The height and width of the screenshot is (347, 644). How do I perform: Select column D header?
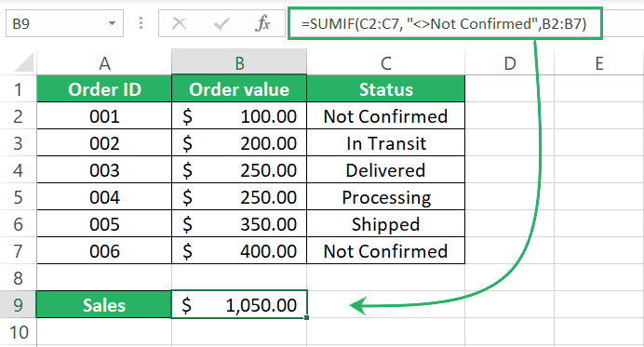[510, 63]
